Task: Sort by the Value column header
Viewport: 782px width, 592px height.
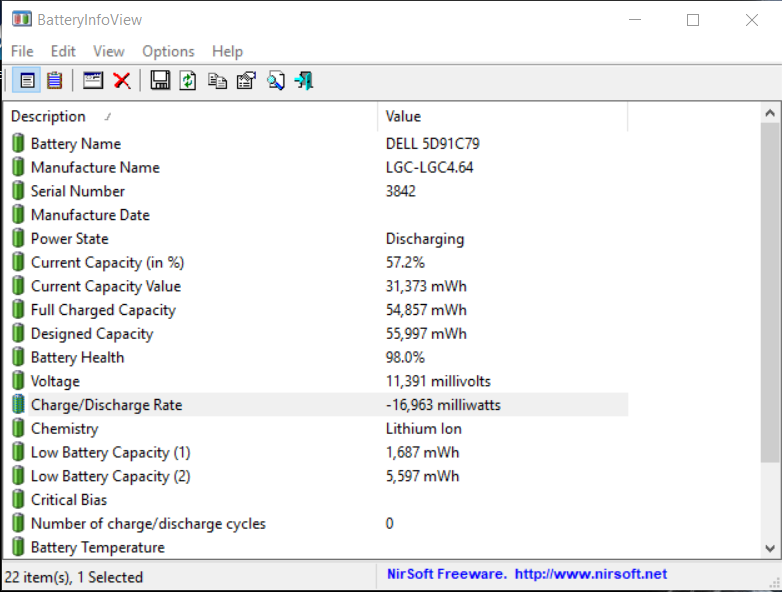Action: (x=503, y=116)
